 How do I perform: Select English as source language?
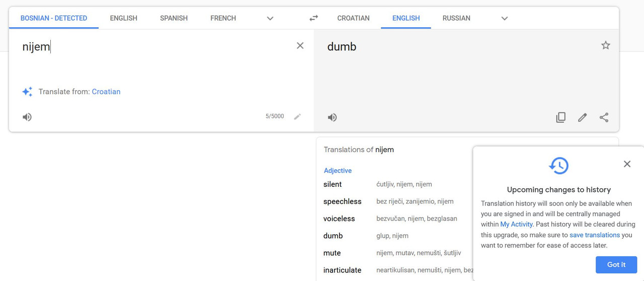pyautogui.click(x=124, y=18)
